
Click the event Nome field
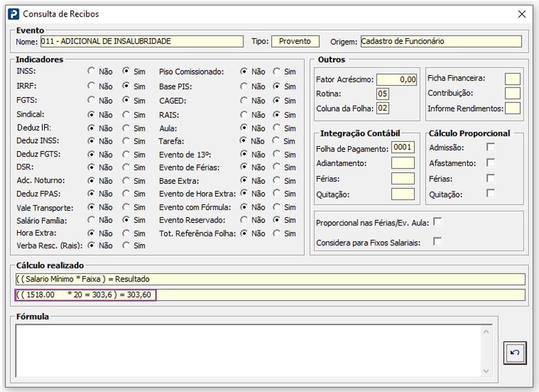[x=141, y=41]
